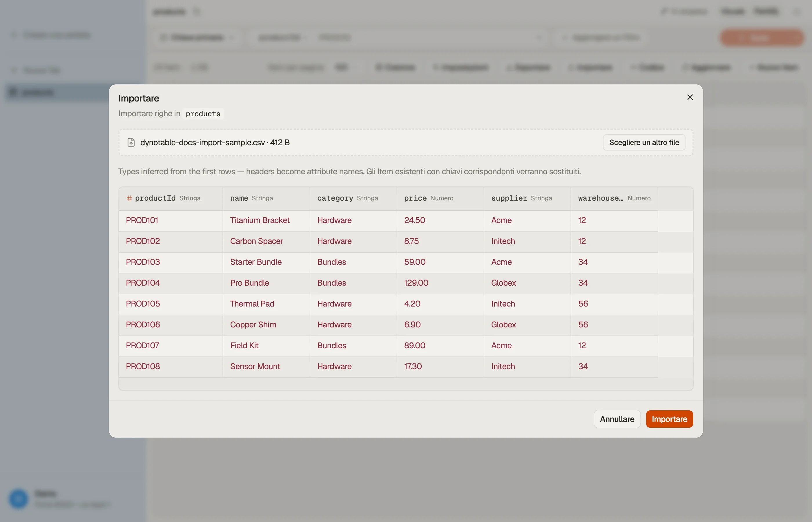Click cell PROD108

[171, 367]
